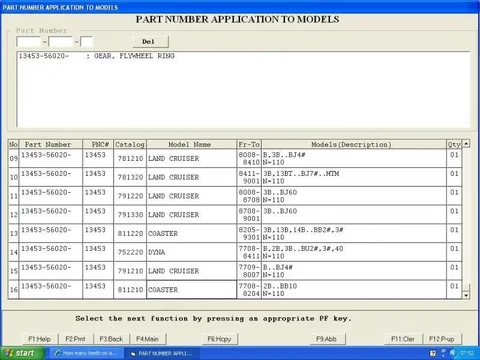Screen dimensions: 480x360
Task: Click the 'Catalog' column header
Action: pyautogui.click(x=130, y=144)
